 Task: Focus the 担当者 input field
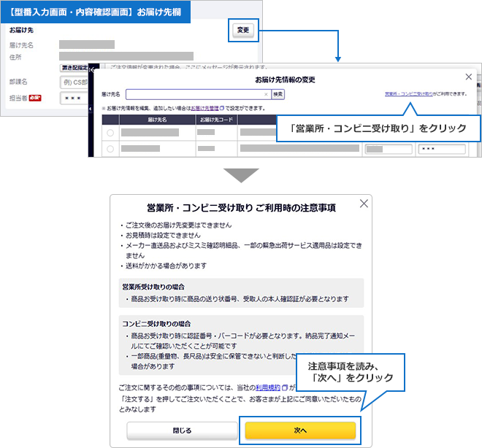tap(74, 99)
